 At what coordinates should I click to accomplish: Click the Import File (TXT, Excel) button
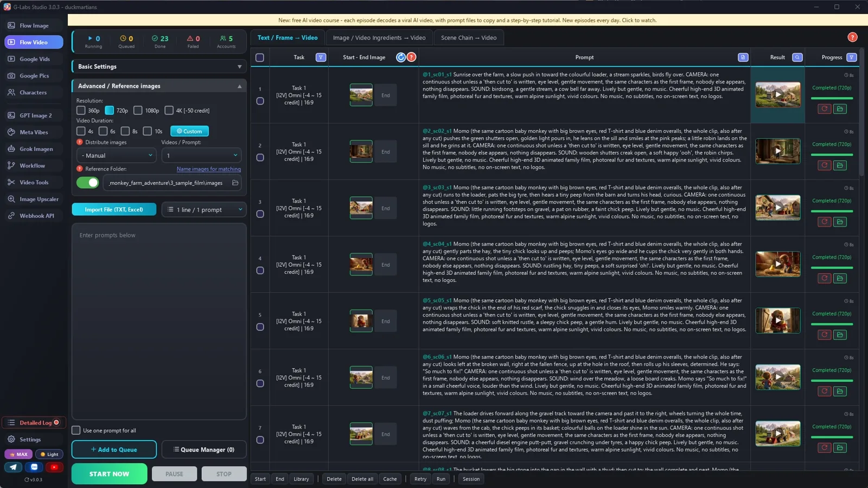coord(114,210)
